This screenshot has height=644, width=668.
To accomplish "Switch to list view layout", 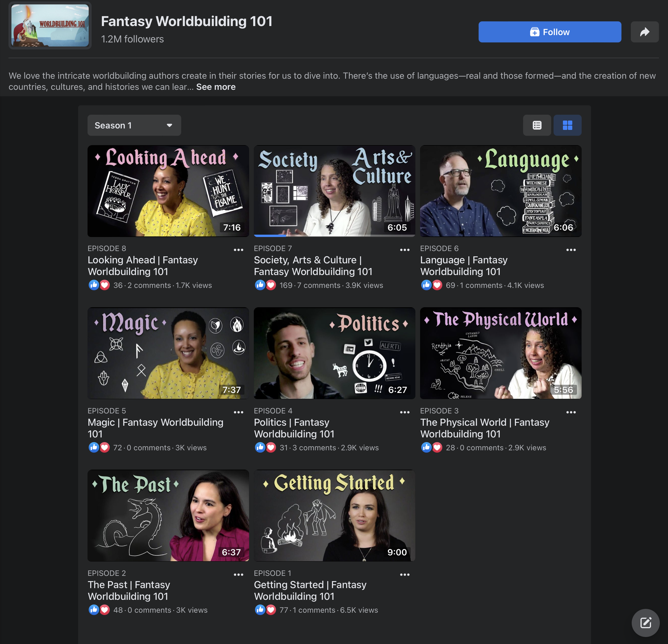I will click(x=537, y=126).
